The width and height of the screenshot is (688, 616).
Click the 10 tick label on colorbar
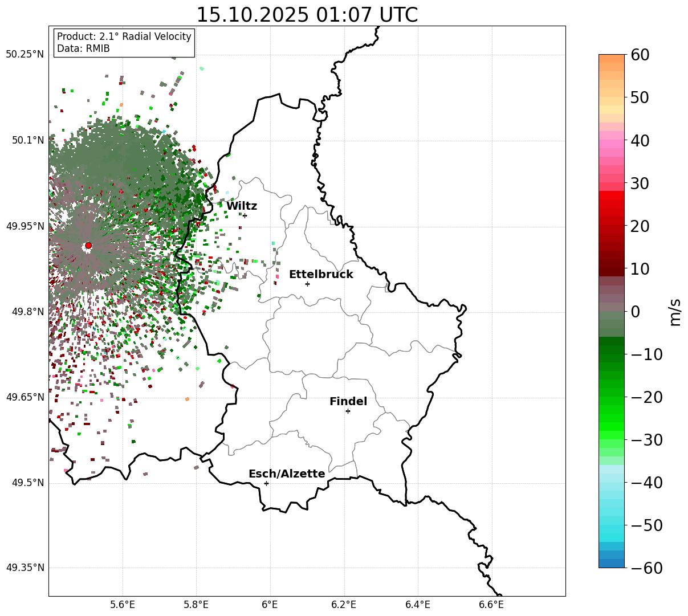(641, 269)
